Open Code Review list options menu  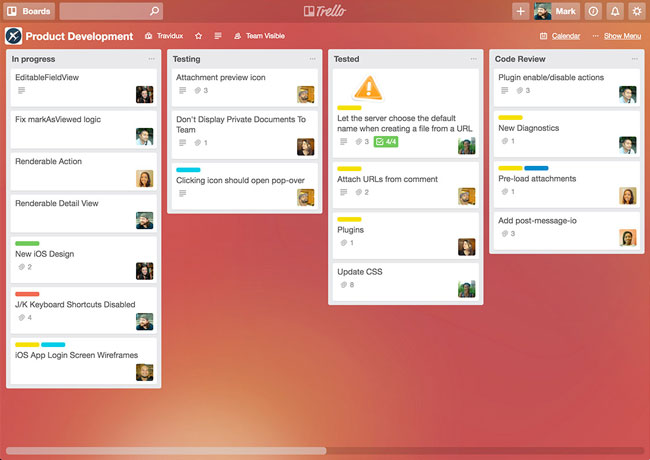(635, 59)
